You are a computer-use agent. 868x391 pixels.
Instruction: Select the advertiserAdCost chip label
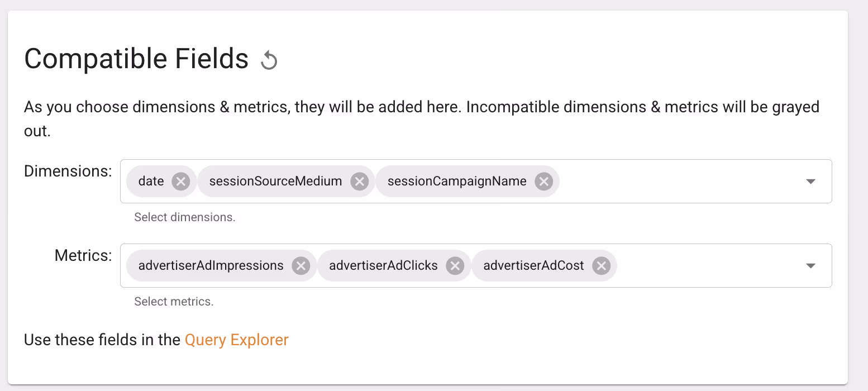click(533, 265)
